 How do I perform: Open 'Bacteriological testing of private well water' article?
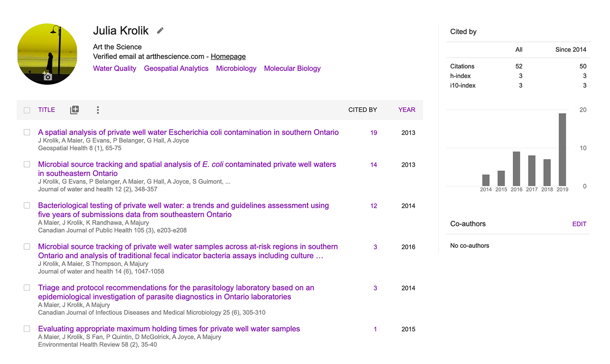tap(183, 210)
